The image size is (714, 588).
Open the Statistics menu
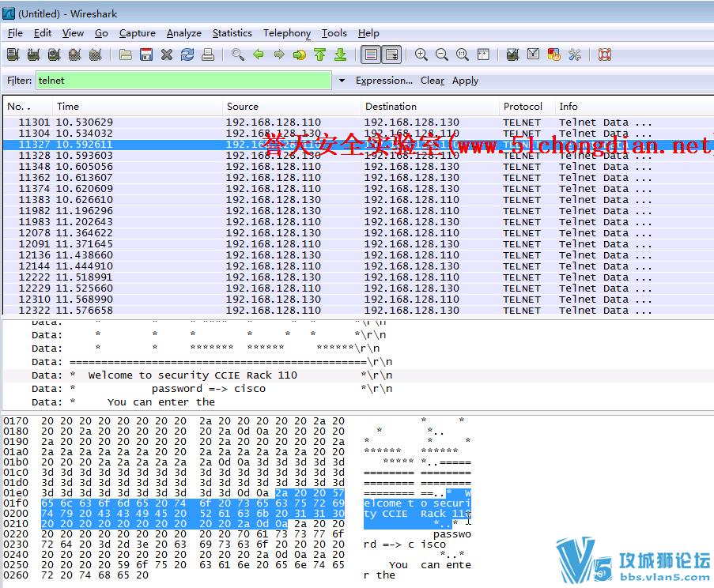[232, 33]
